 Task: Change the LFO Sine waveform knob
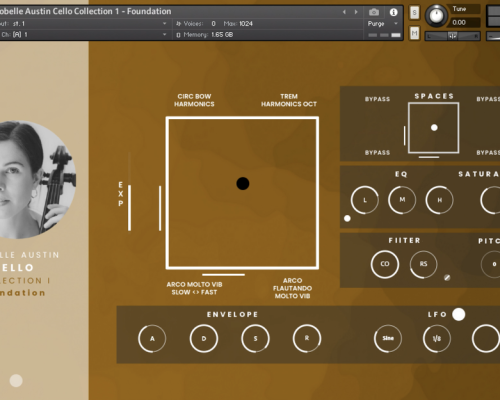[388, 338]
